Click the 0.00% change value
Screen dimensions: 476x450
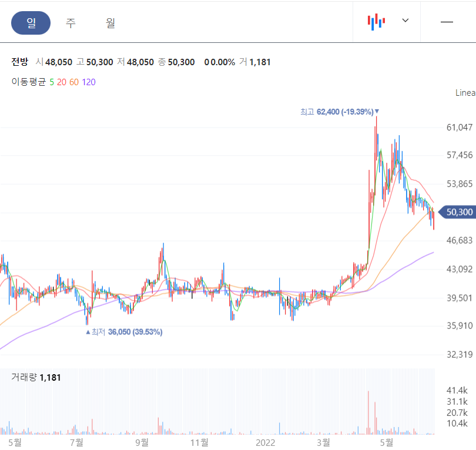click(x=223, y=62)
